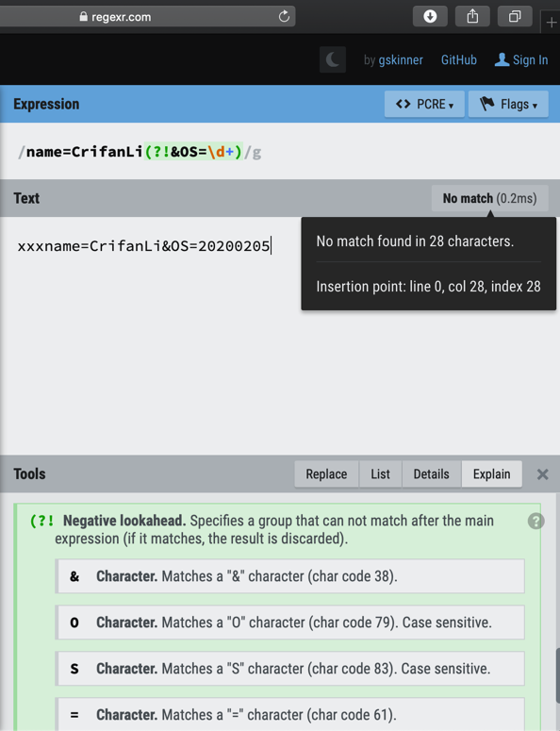Open a new browser tab
Viewport: 560px width, 731px height.
coord(551,22)
